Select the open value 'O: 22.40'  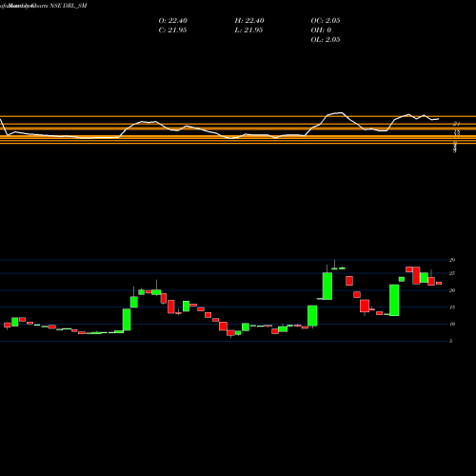(x=173, y=21)
